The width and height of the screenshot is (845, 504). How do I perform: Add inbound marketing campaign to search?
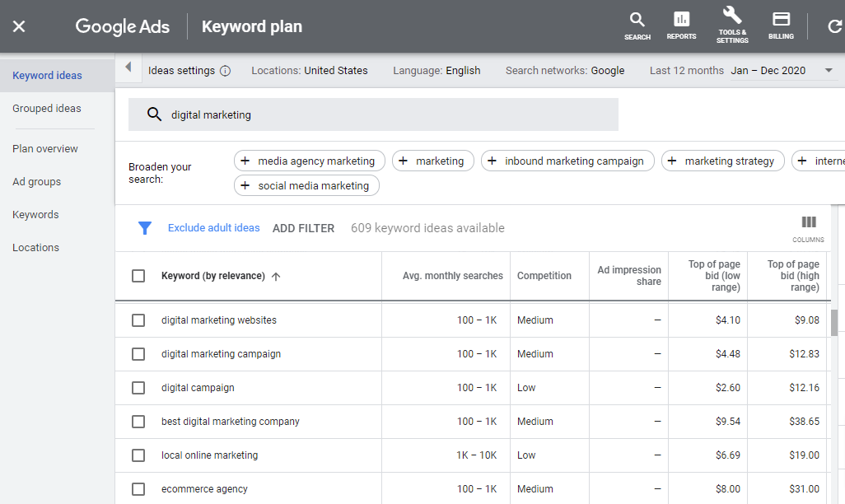coord(567,161)
